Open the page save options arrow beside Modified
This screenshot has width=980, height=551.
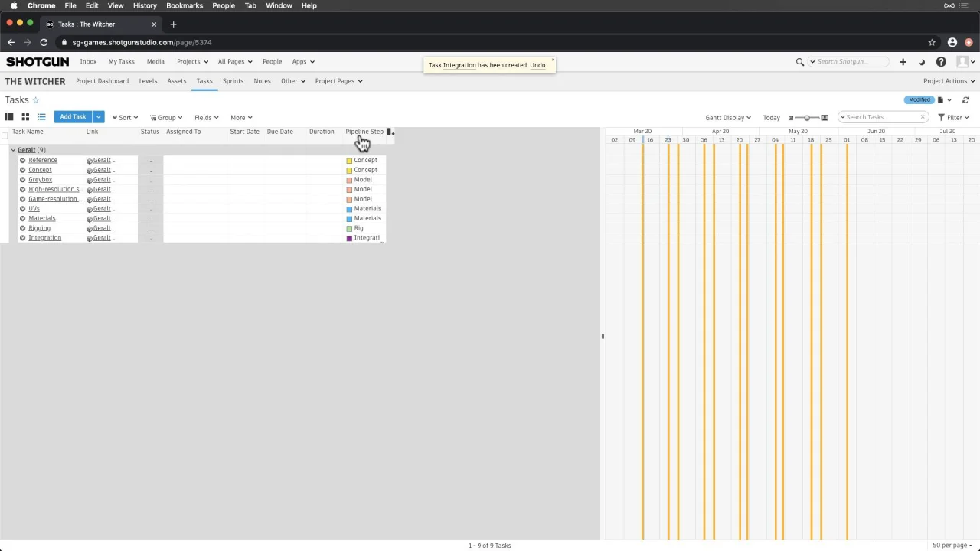click(949, 100)
